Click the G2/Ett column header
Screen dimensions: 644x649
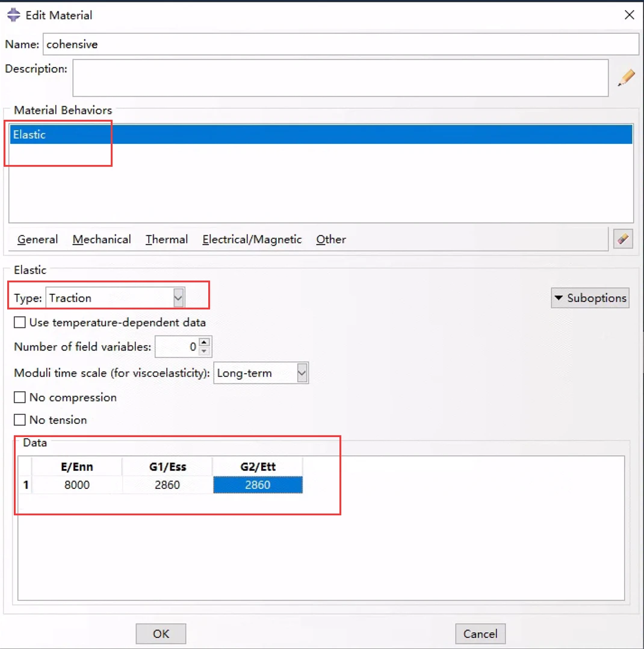pyautogui.click(x=258, y=467)
